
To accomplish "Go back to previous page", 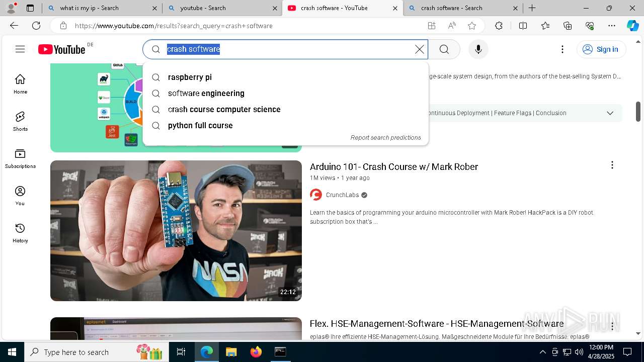I will [x=14, y=26].
